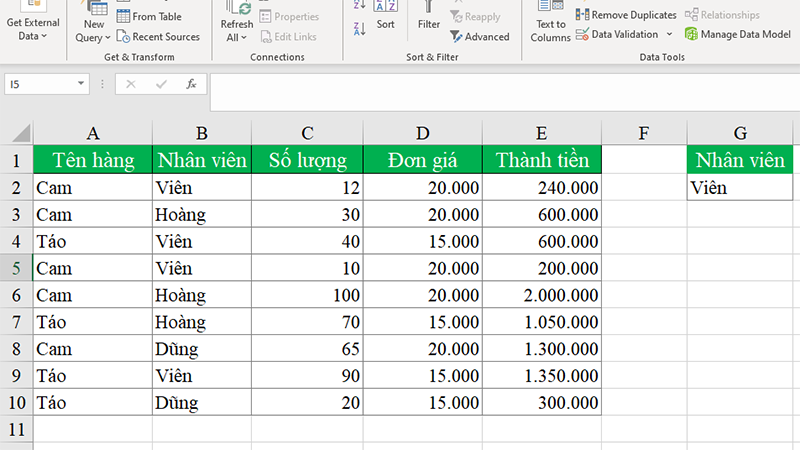Select row 1 header
This screenshot has width=800, height=450.
point(16,160)
